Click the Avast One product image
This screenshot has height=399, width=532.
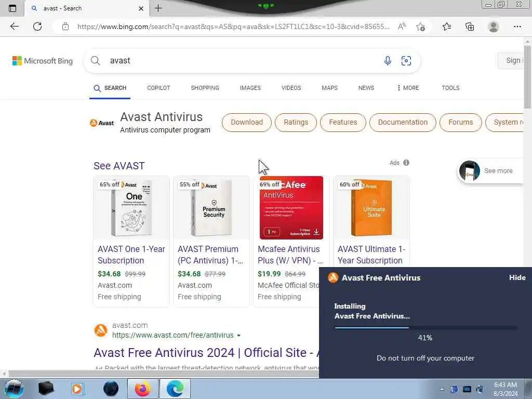pos(131,208)
